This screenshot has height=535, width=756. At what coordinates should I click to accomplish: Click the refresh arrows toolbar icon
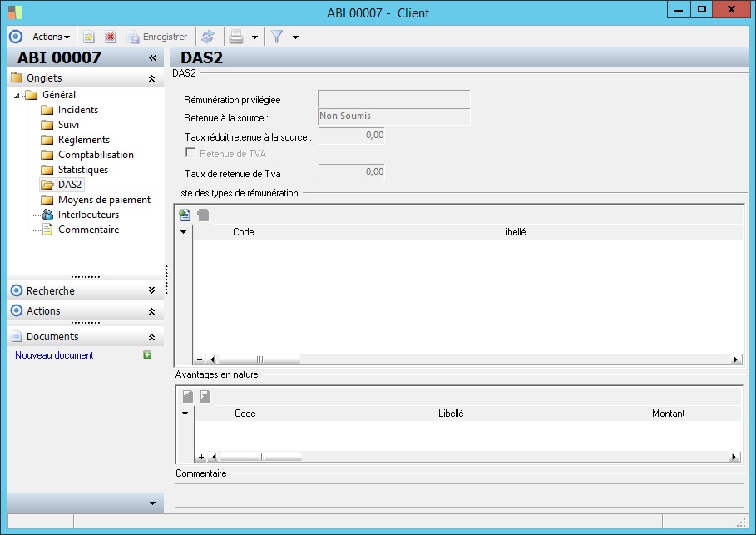pyautogui.click(x=208, y=37)
